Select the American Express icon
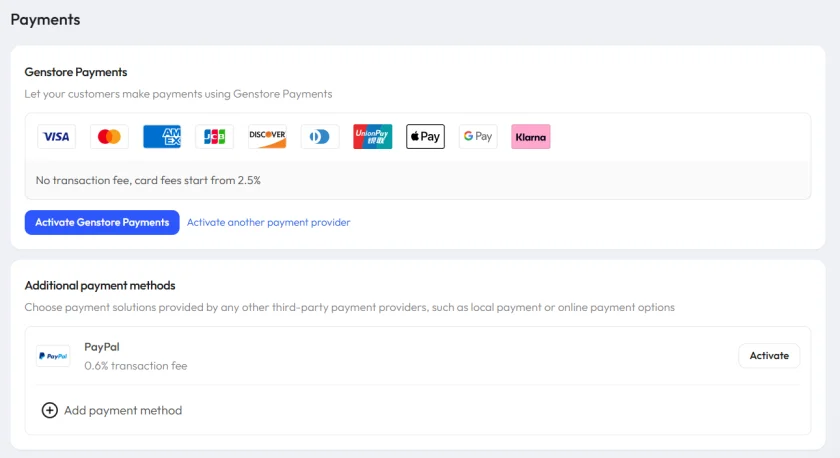 (162, 137)
